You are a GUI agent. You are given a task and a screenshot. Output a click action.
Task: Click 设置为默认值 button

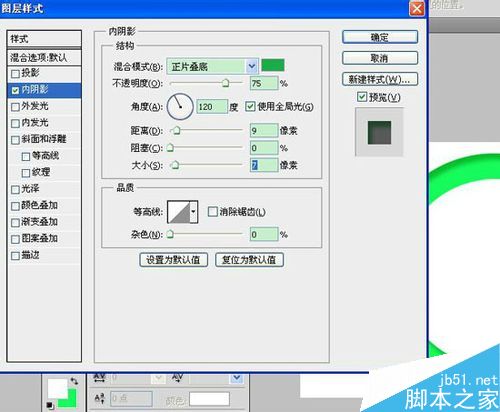[x=173, y=260]
